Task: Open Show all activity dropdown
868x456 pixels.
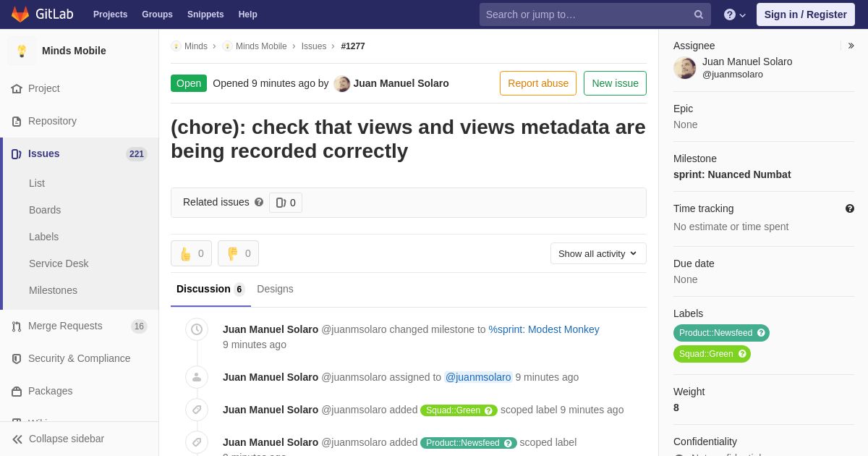Action: tap(598, 253)
